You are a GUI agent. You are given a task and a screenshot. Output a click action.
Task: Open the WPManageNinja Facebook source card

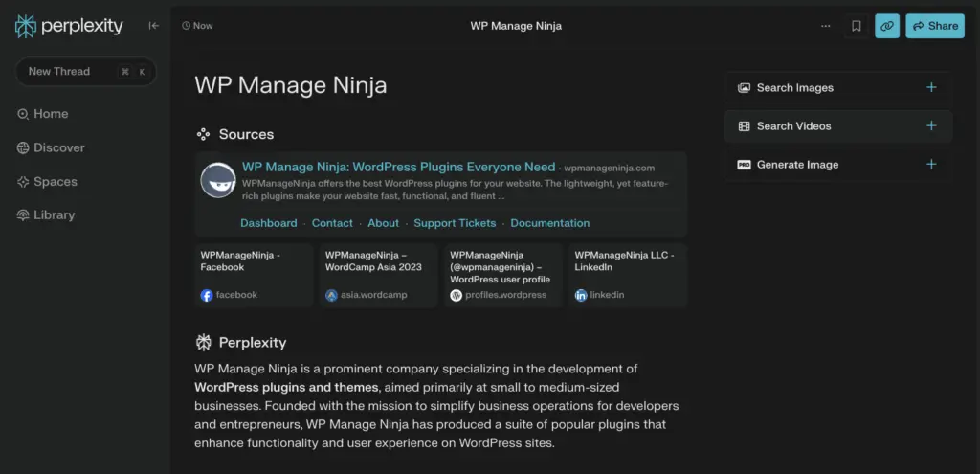click(x=254, y=275)
